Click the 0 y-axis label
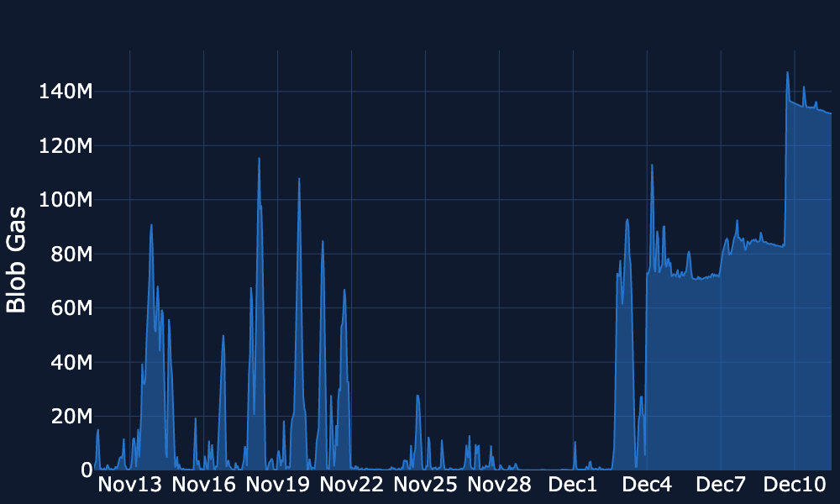This screenshot has height=504, width=840. [x=87, y=470]
